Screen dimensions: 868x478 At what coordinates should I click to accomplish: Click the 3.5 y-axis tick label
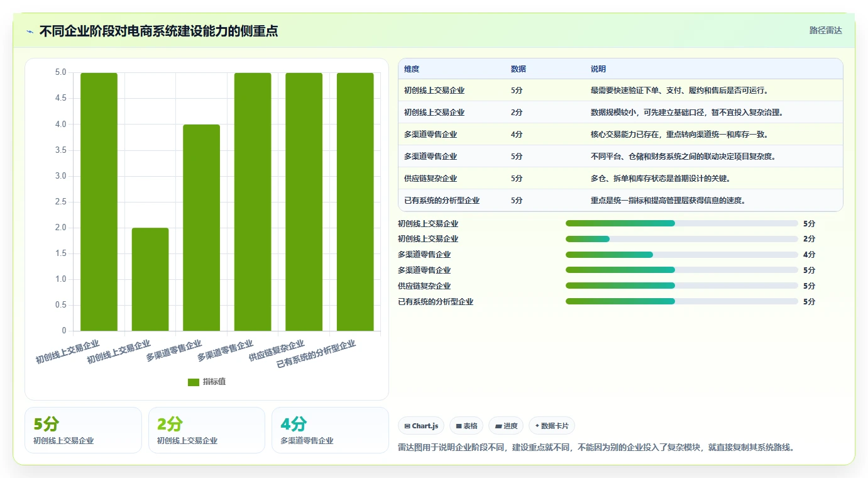pyautogui.click(x=60, y=150)
